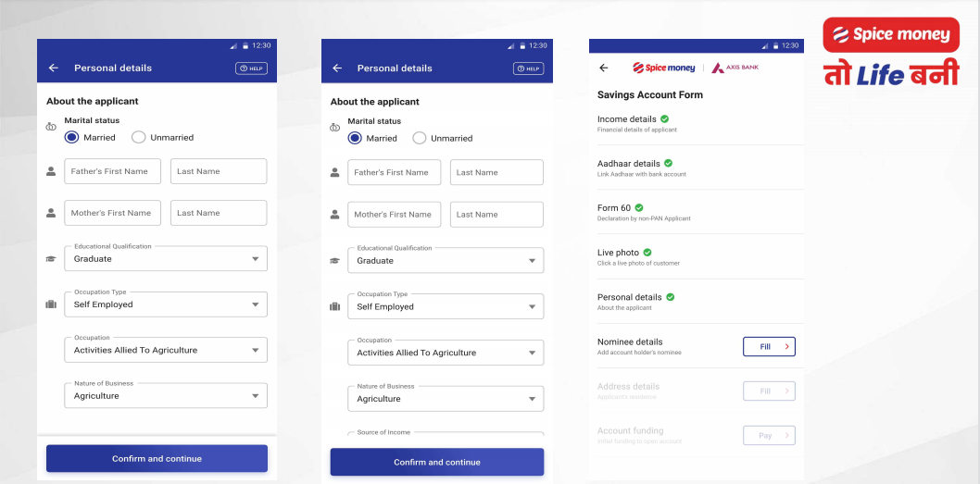The image size is (980, 484).
Task: Click green check next to Personal details
Action: pyautogui.click(x=670, y=297)
